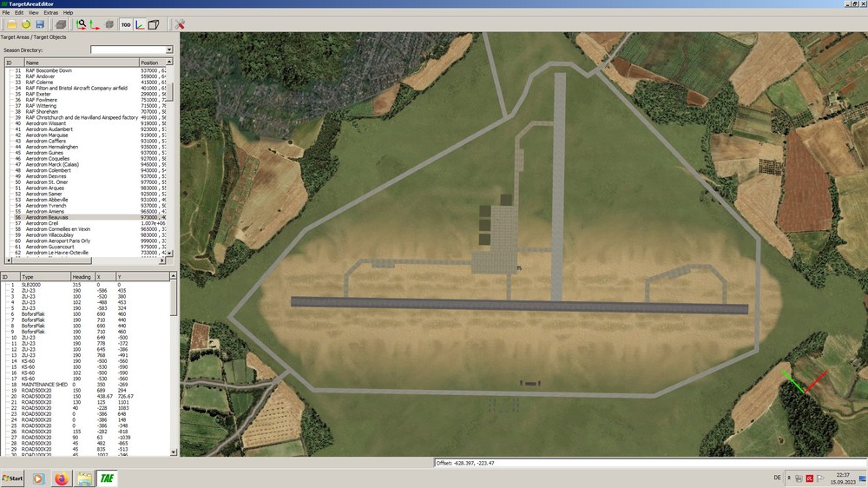Screen dimensions: 868x488
Task: Open the Edit menu
Action: (x=19, y=12)
